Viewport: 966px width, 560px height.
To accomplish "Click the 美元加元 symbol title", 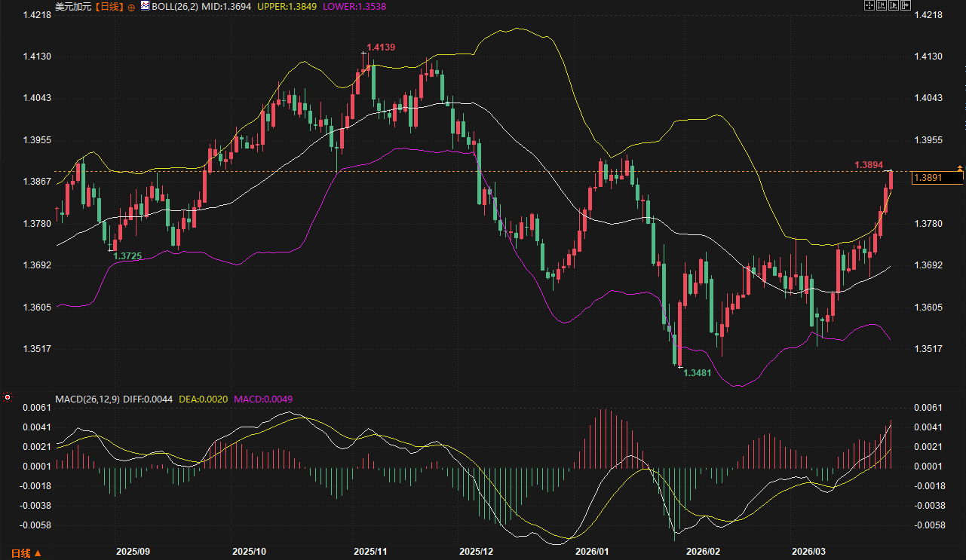I will pos(71,6).
